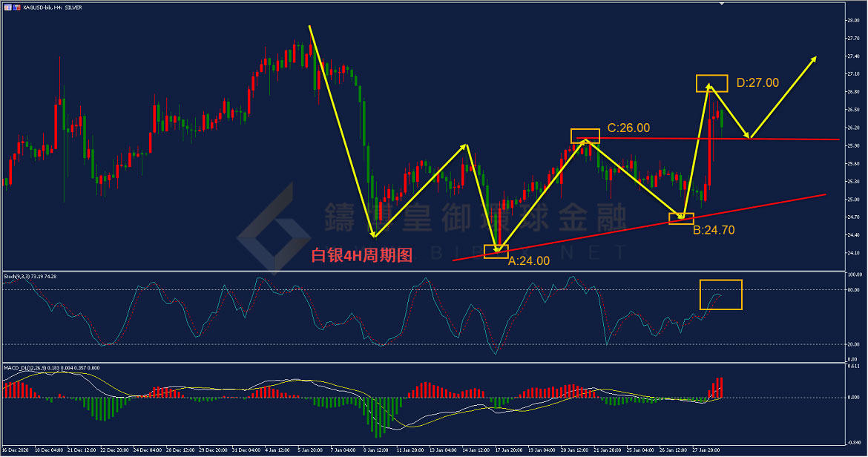Click the D:27.00 text label

(x=757, y=83)
